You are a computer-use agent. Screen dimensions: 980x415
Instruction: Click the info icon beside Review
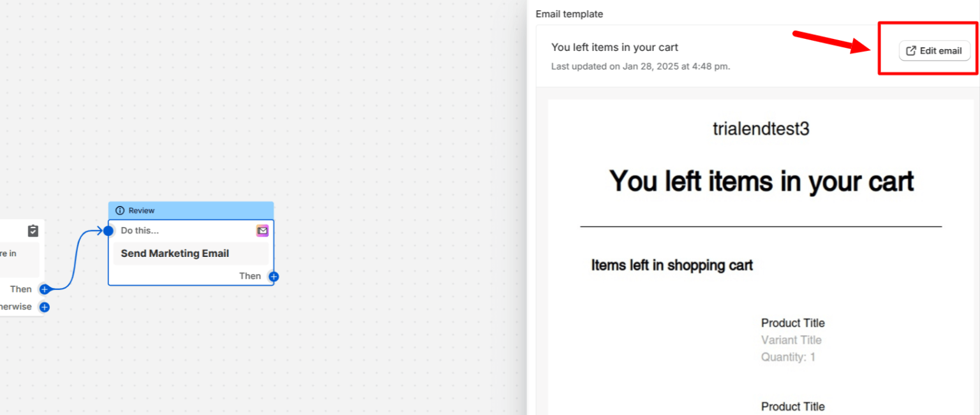tap(120, 210)
